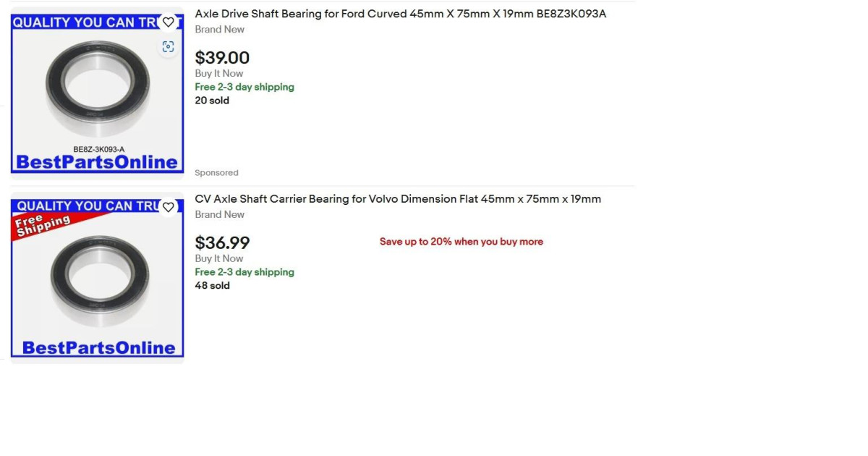Select the camera lens icon for visual search

click(x=168, y=46)
